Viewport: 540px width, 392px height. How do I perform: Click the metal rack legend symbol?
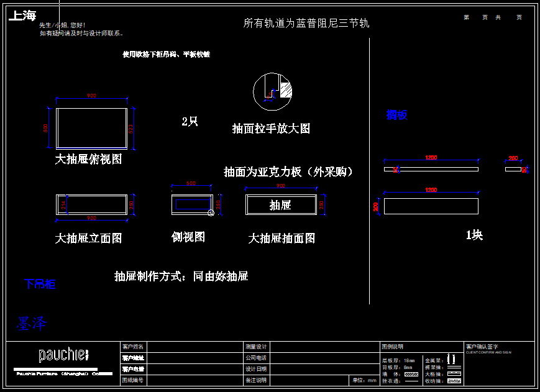click(452, 359)
